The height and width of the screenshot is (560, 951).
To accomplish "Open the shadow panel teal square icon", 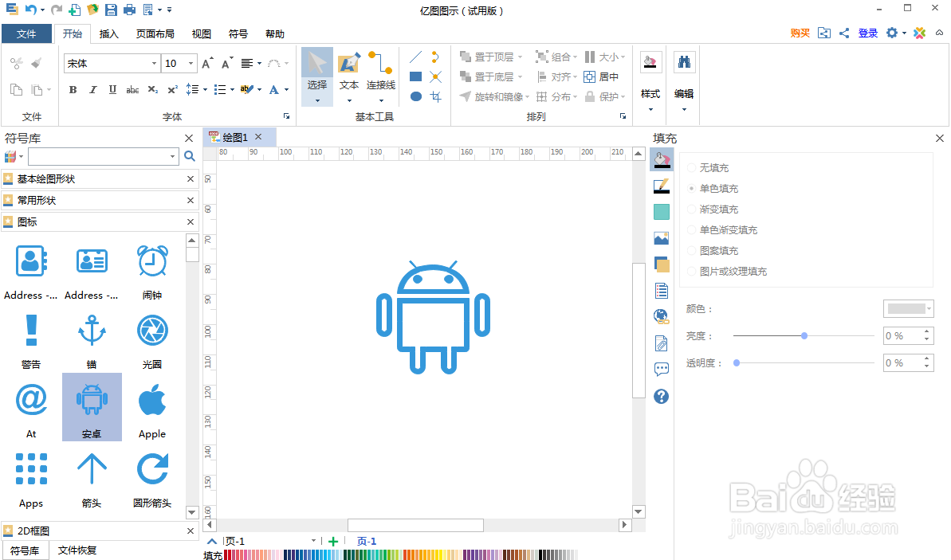I will 661,212.
